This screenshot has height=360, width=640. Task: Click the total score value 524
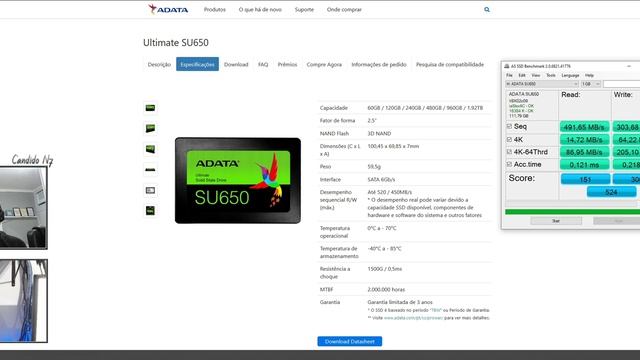click(x=611, y=192)
